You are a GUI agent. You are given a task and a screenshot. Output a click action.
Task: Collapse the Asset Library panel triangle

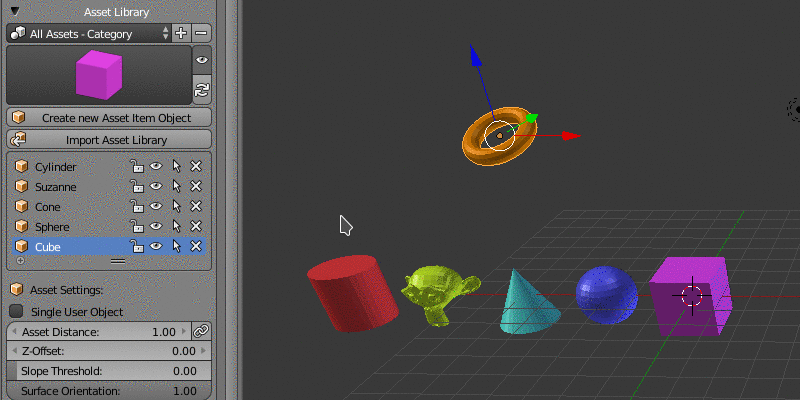15,11
